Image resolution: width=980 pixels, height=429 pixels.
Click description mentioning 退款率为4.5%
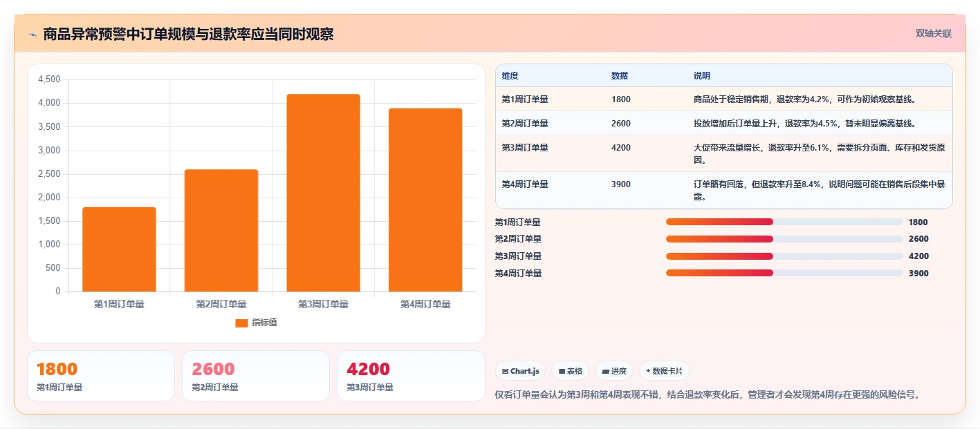[x=806, y=123]
